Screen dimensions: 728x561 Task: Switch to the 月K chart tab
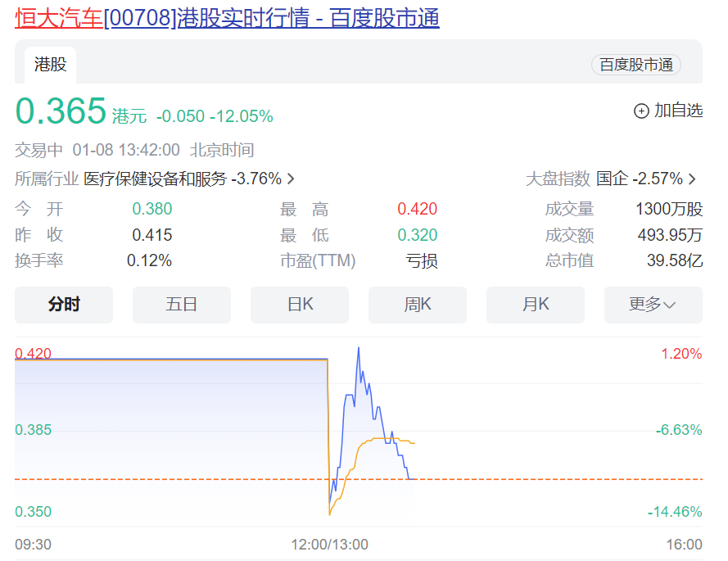[x=536, y=305]
